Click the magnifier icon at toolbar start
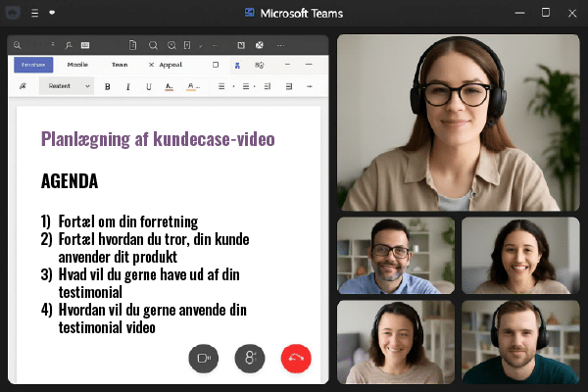The width and height of the screenshot is (588, 392). point(18,45)
